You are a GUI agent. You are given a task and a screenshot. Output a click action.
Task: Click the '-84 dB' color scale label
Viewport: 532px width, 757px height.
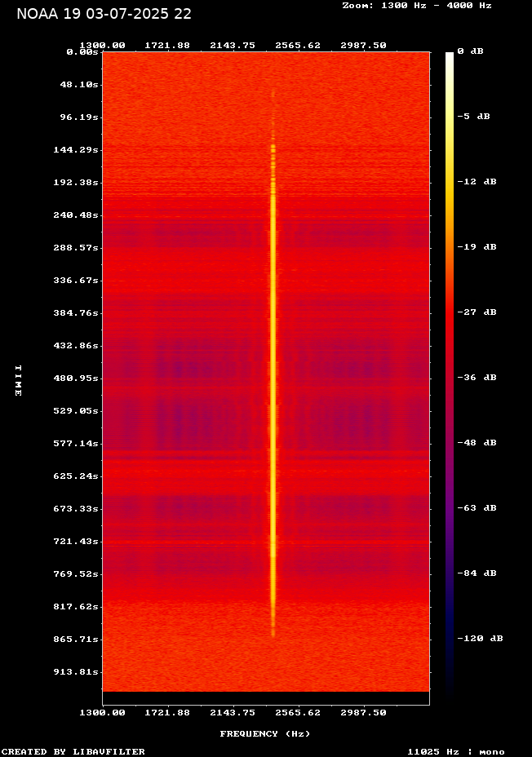(x=477, y=573)
